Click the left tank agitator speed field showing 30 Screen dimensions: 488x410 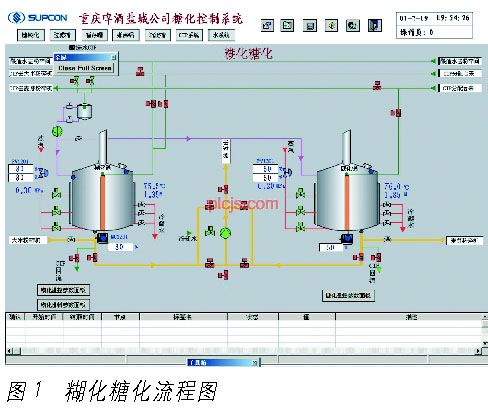point(120,247)
